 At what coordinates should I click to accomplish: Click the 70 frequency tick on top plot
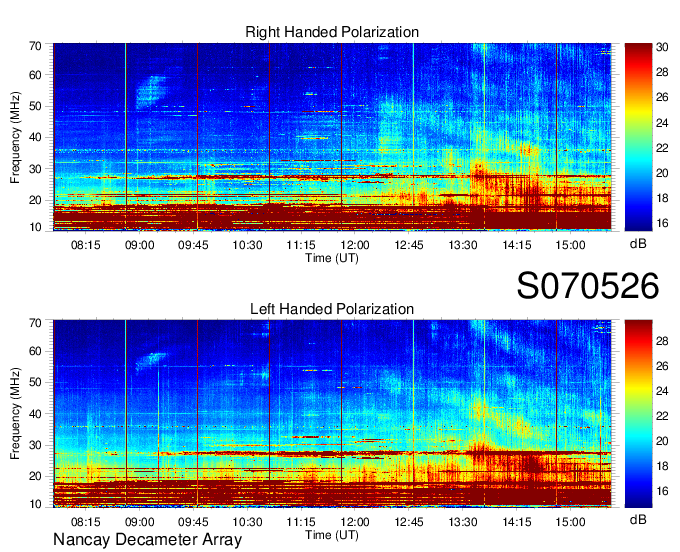(x=35, y=46)
